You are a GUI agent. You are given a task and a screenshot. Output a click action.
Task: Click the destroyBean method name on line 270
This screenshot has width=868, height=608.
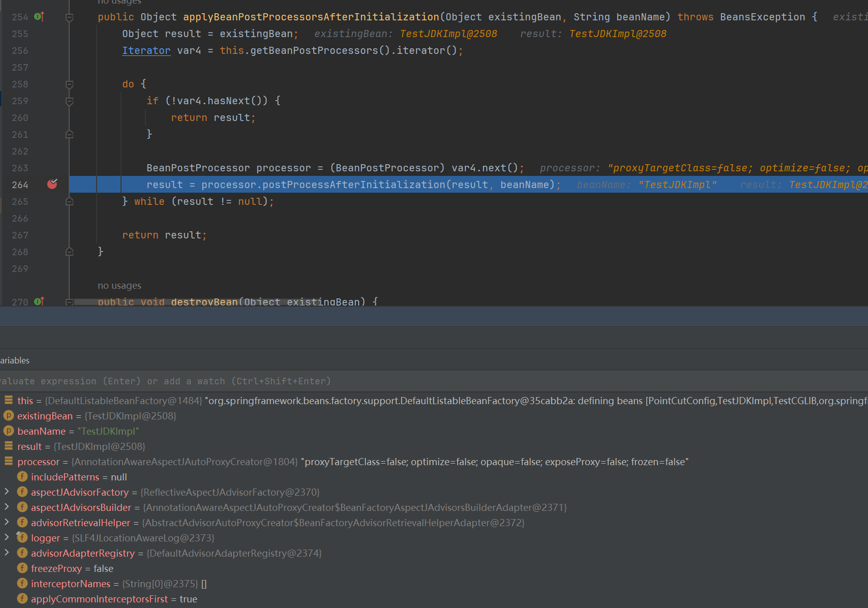204,302
